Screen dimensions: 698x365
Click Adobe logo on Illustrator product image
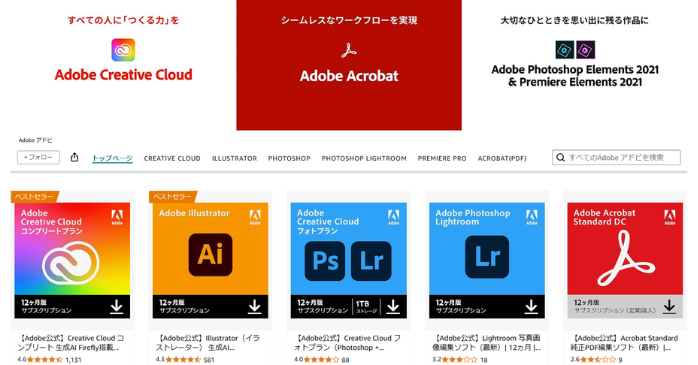(x=255, y=217)
